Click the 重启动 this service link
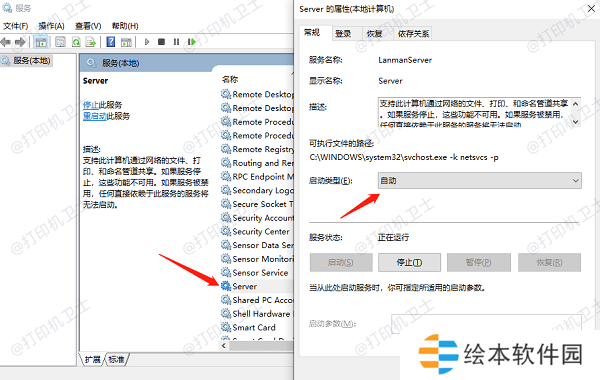Screen dimensions: 600x380 coord(95,116)
